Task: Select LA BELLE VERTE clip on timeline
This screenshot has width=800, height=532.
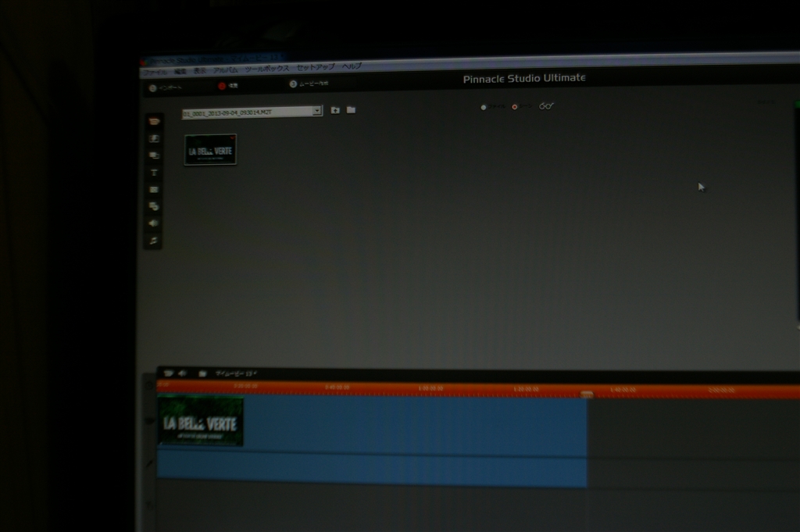Action: [x=201, y=422]
